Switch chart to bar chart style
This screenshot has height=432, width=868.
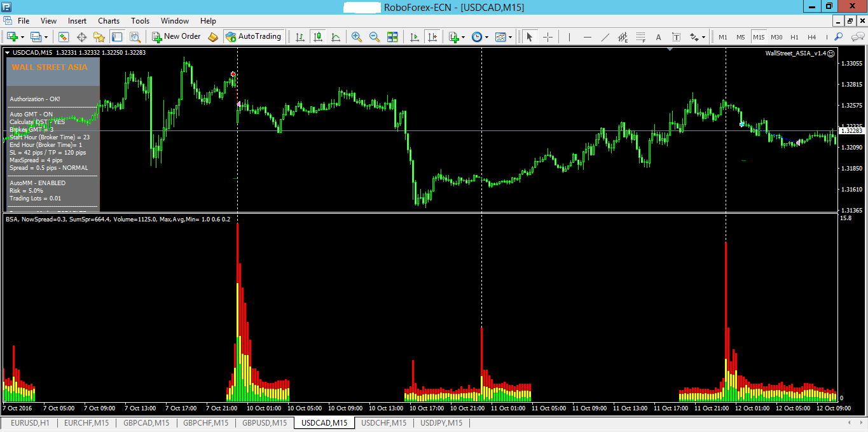tap(300, 37)
